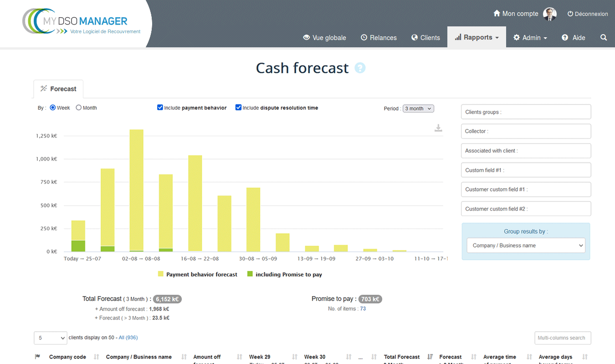Click the help question mark beside Cash forecast
The height and width of the screenshot is (364, 615).
360,68
